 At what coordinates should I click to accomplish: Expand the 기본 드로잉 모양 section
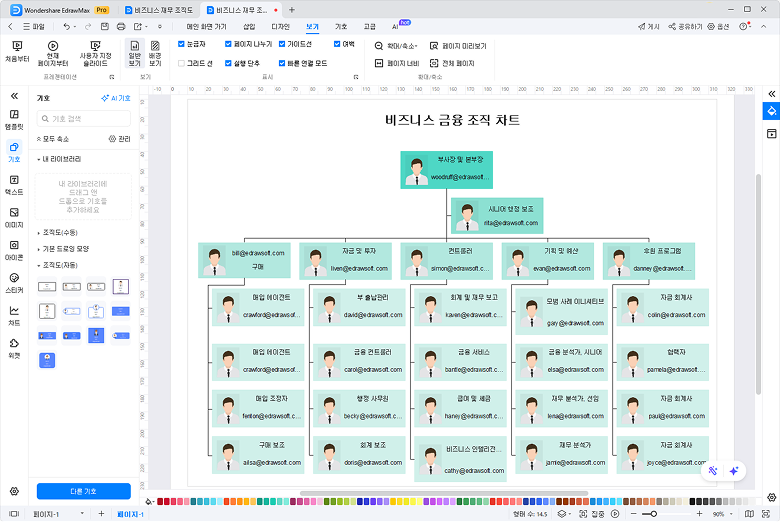65,249
